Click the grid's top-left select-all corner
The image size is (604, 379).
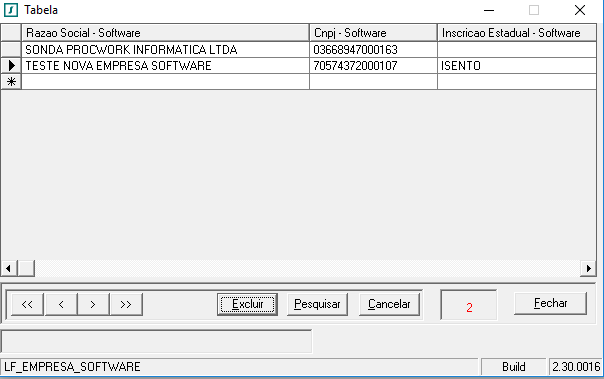pos(11,33)
